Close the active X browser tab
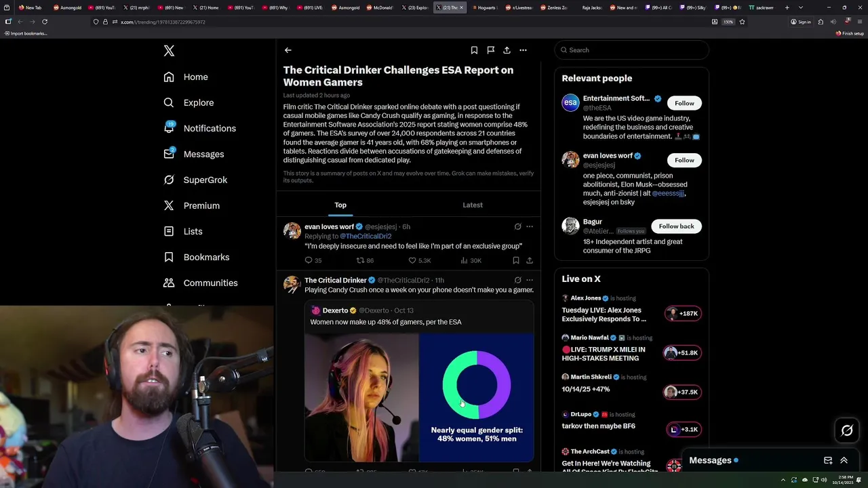The height and width of the screenshot is (488, 868). (x=461, y=7)
